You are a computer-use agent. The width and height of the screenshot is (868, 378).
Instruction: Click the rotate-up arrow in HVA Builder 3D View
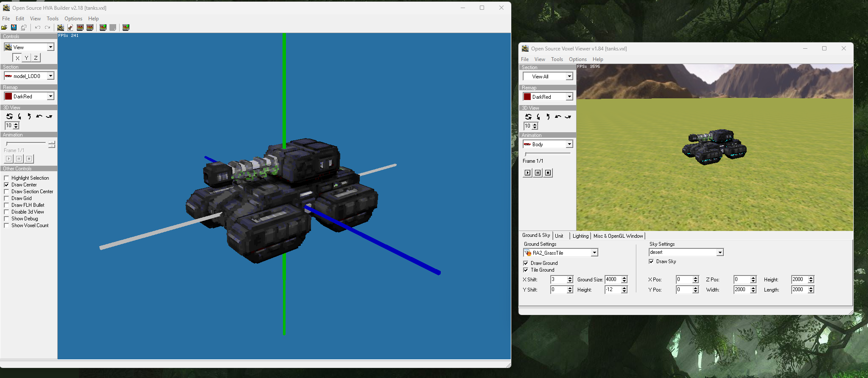coord(29,116)
